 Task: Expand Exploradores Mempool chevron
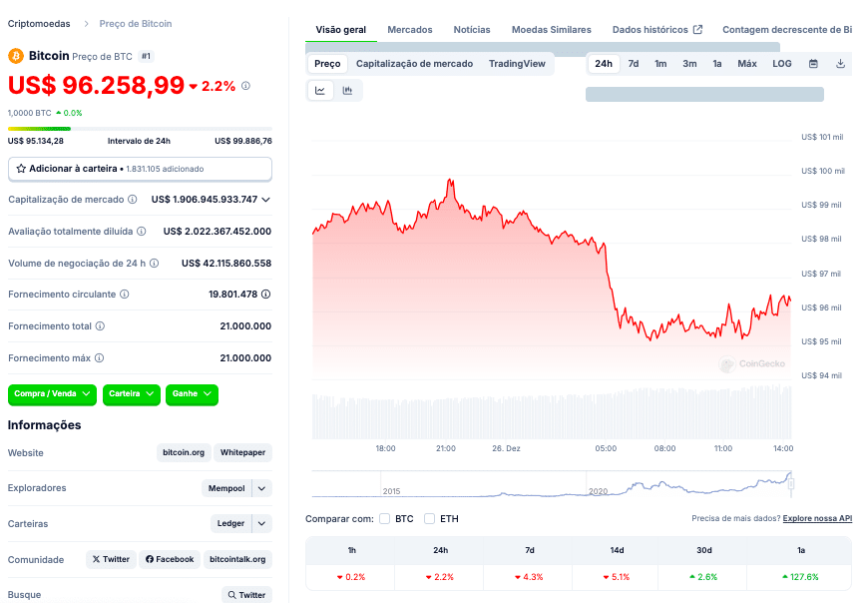point(261,488)
